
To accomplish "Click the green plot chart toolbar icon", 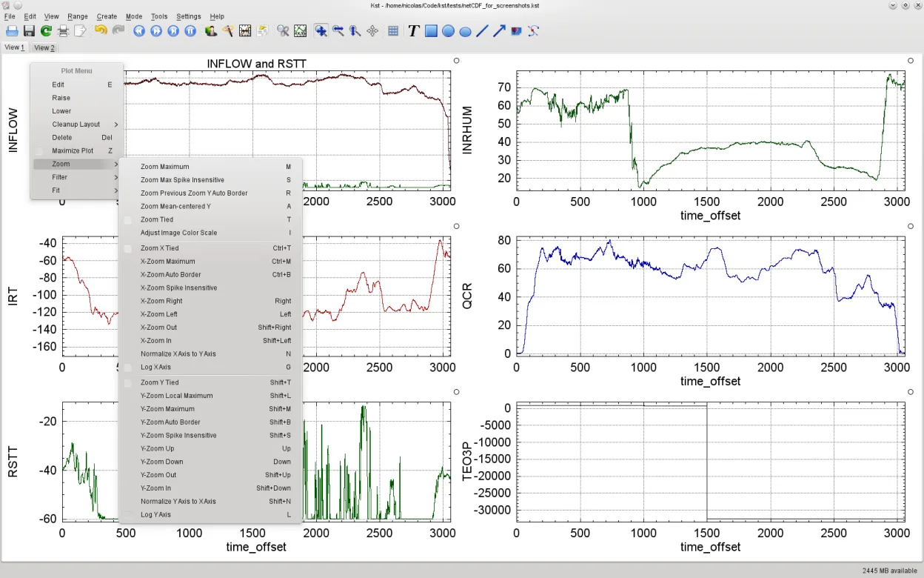I will pyautogui.click(x=300, y=31).
